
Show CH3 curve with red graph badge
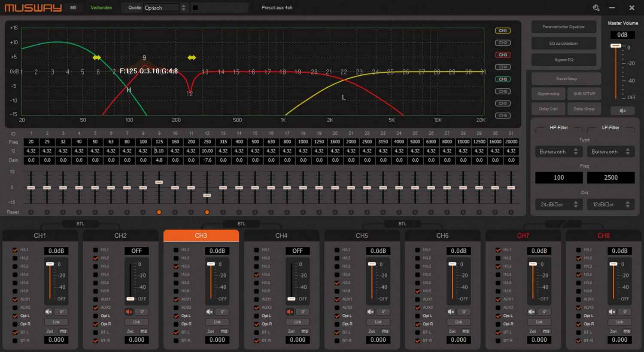click(503, 55)
